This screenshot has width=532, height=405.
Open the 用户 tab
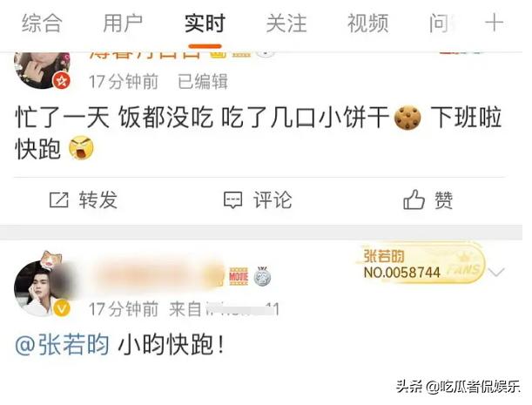123,24
